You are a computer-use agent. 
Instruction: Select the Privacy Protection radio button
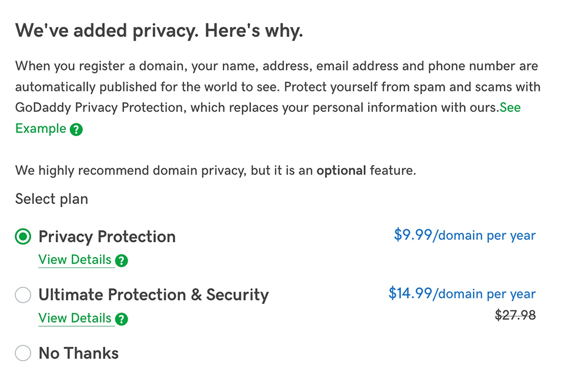[x=23, y=237]
